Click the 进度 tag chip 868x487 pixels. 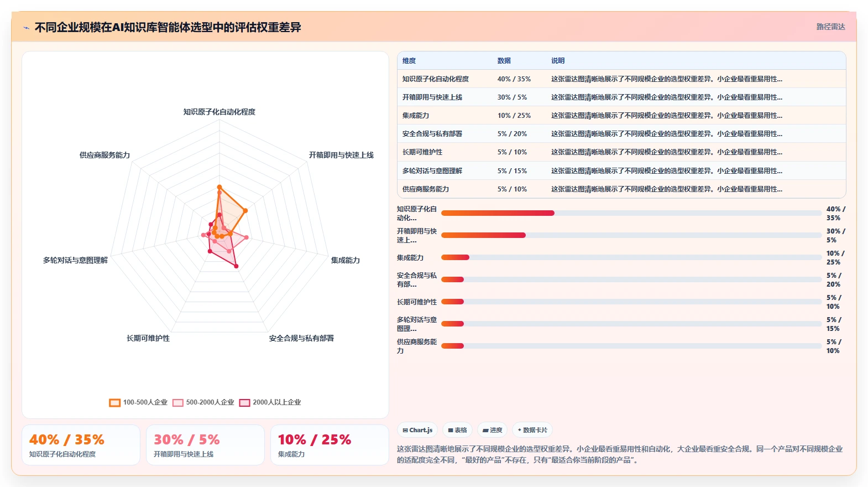coord(492,430)
